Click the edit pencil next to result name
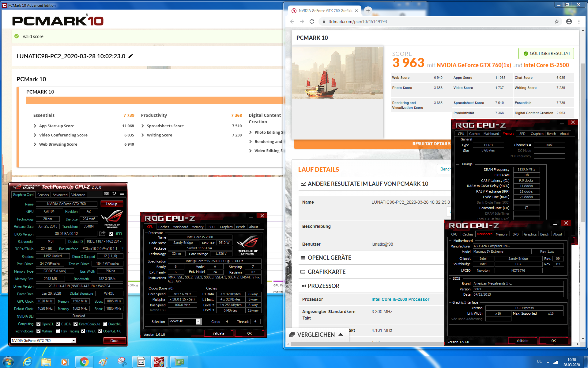The width and height of the screenshot is (588, 368). (x=130, y=56)
